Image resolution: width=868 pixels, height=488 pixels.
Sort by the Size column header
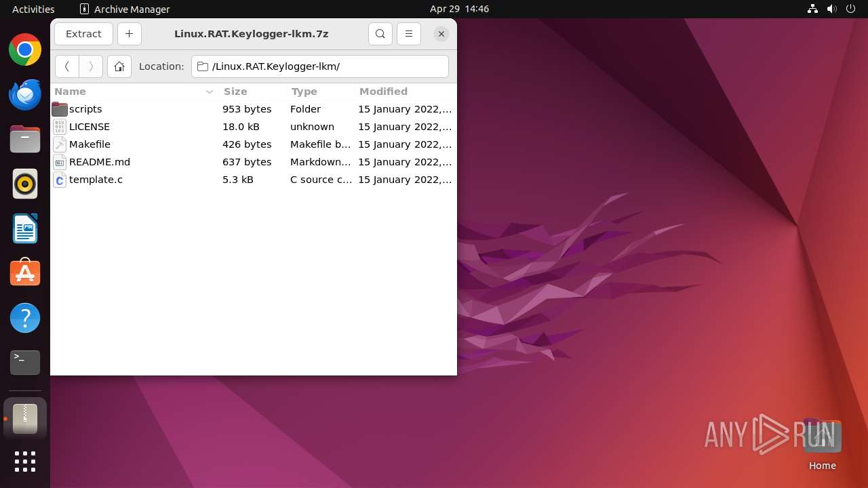[252, 91]
